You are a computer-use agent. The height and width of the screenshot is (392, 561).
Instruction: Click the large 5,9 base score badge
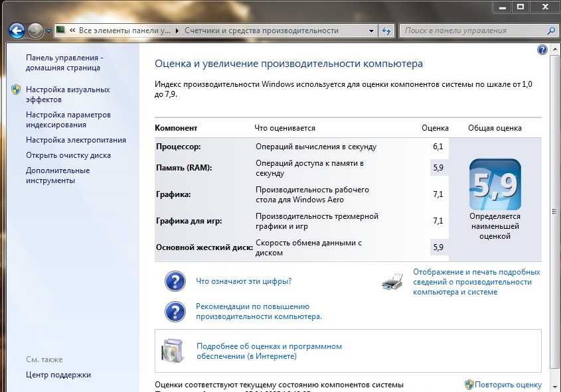[x=495, y=184]
